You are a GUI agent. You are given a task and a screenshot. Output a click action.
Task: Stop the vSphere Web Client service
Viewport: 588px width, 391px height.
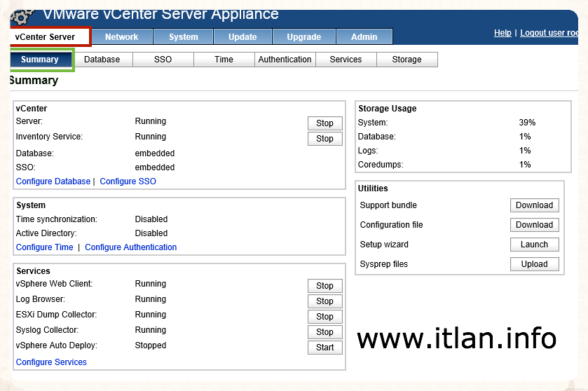click(324, 286)
